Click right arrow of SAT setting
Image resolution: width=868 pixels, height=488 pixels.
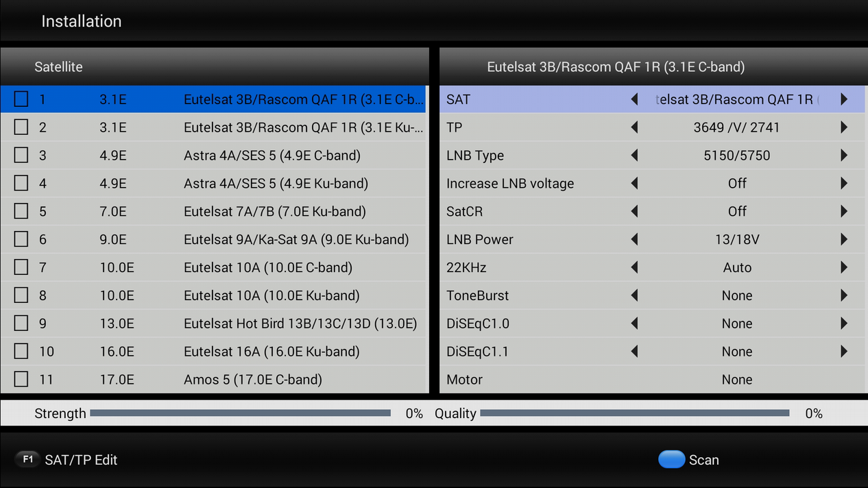point(844,99)
